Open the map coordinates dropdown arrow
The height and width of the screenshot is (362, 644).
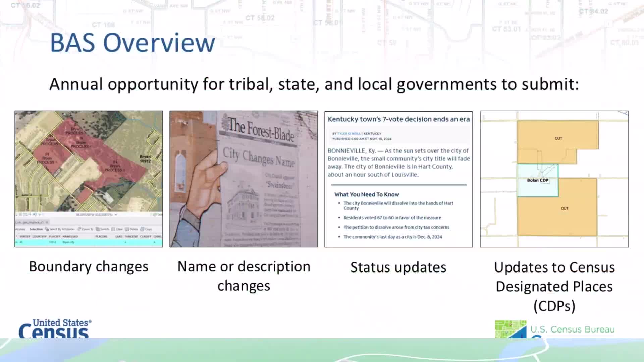pos(116,215)
